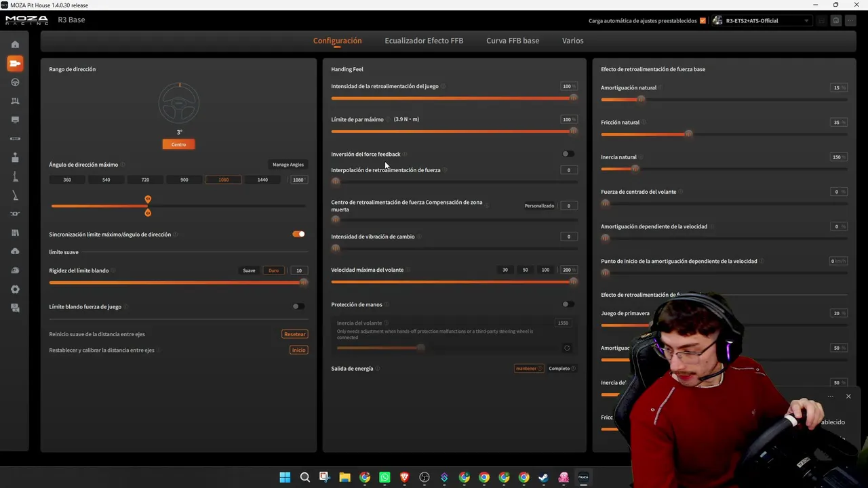The width and height of the screenshot is (868, 488).
Task: Click the books-shaped icon in sidebar
Action: (x=15, y=232)
